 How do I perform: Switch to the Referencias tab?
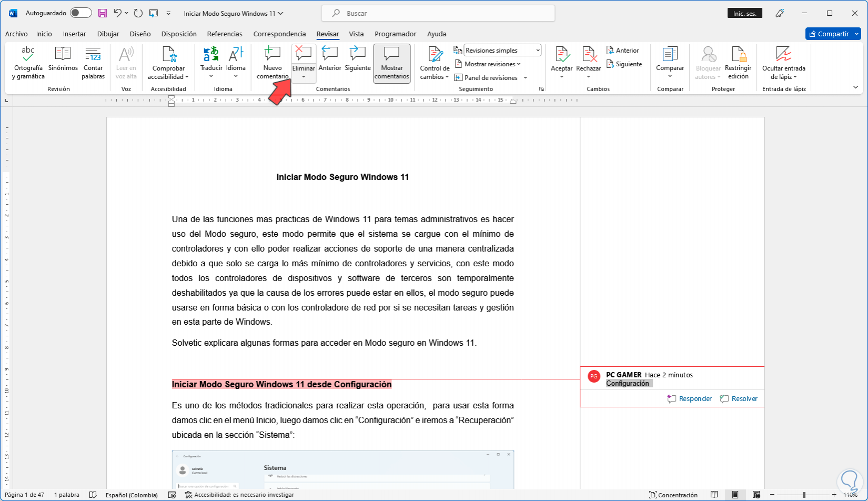(x=225, y=34)
